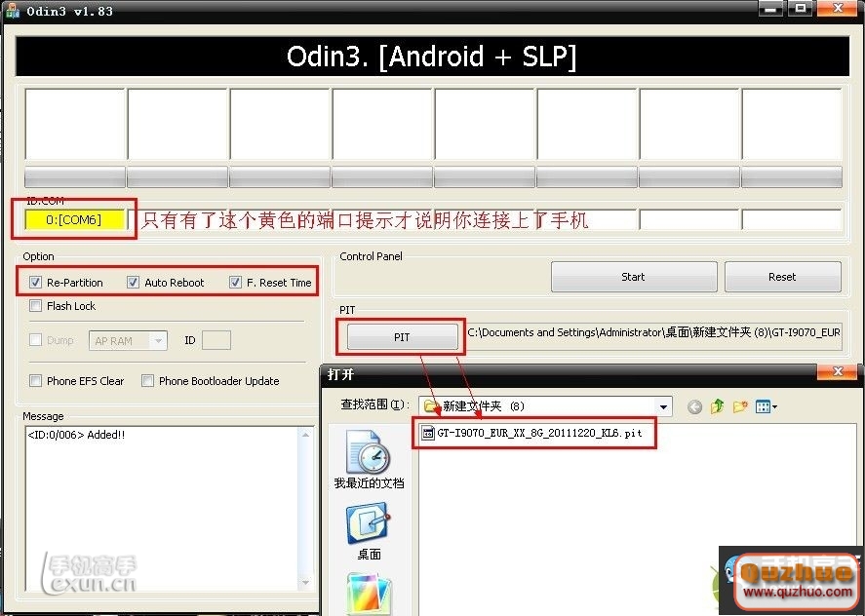Viewport: 865px width, 616px height.
Task: Uncheck Auto Reboot option
Action: [x=133, y=283]
